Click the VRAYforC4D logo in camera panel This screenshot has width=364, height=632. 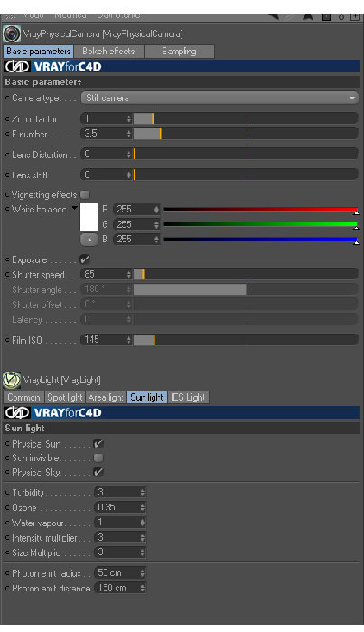[52, 67]
